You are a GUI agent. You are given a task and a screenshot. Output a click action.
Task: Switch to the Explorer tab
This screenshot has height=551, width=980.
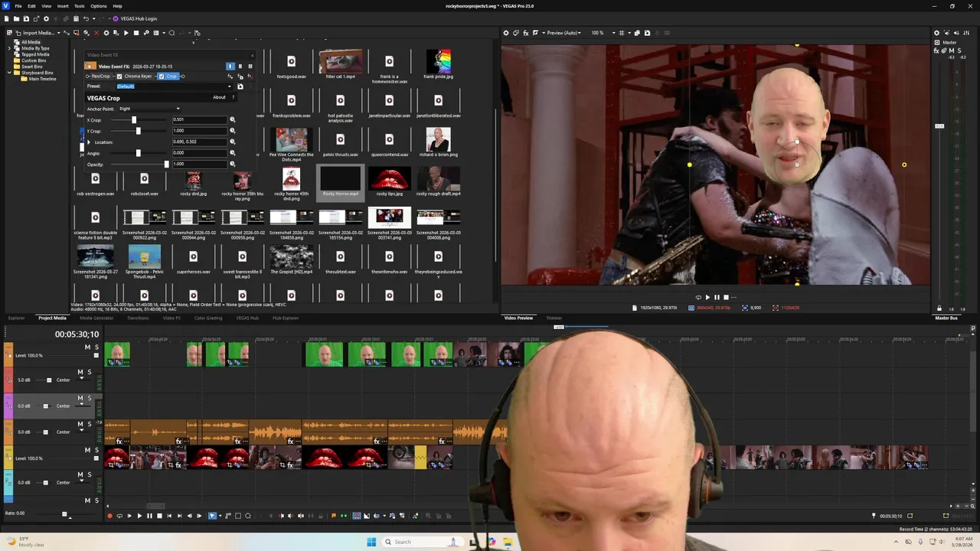click(16, 318)
